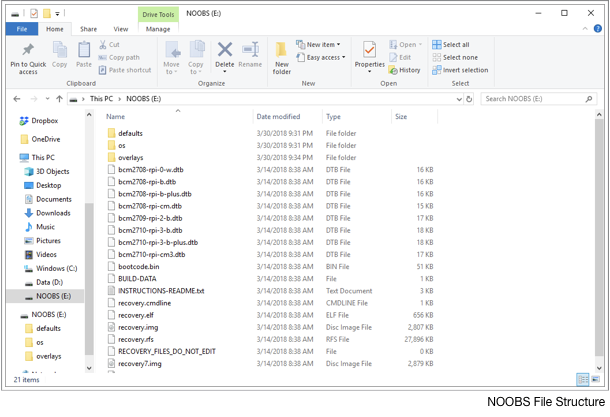This screenshot has height=417, width=610.
Task: Click the Paste ribbon icon
Action: coord(84,50)
